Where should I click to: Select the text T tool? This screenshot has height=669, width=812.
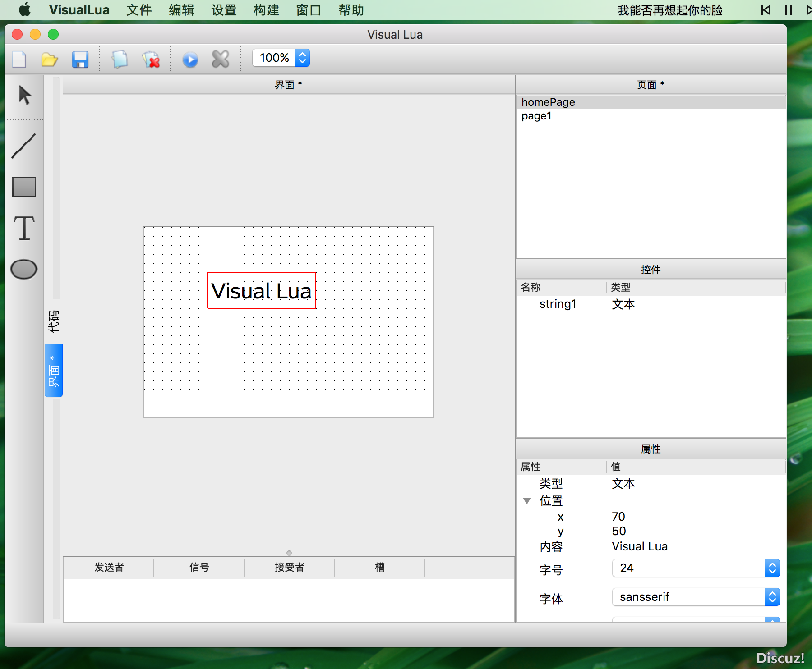pos(24,228)
